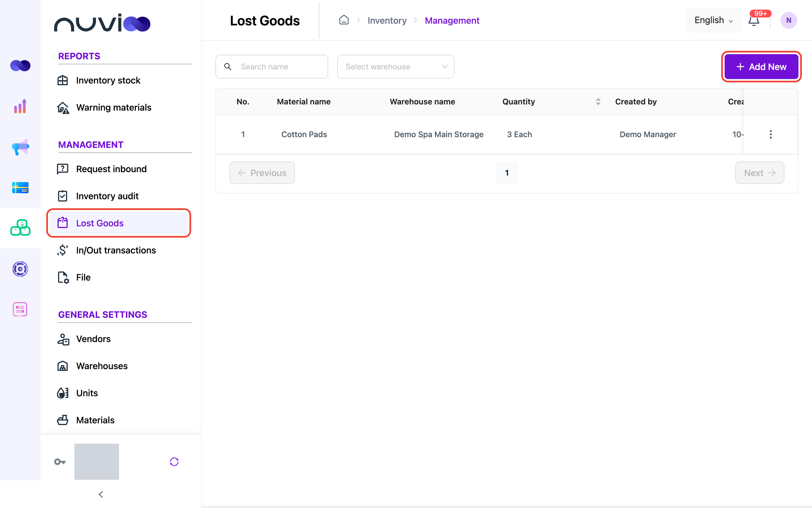812x508 pixels.
Task: Click the Next pagination button
Action: 760,173
